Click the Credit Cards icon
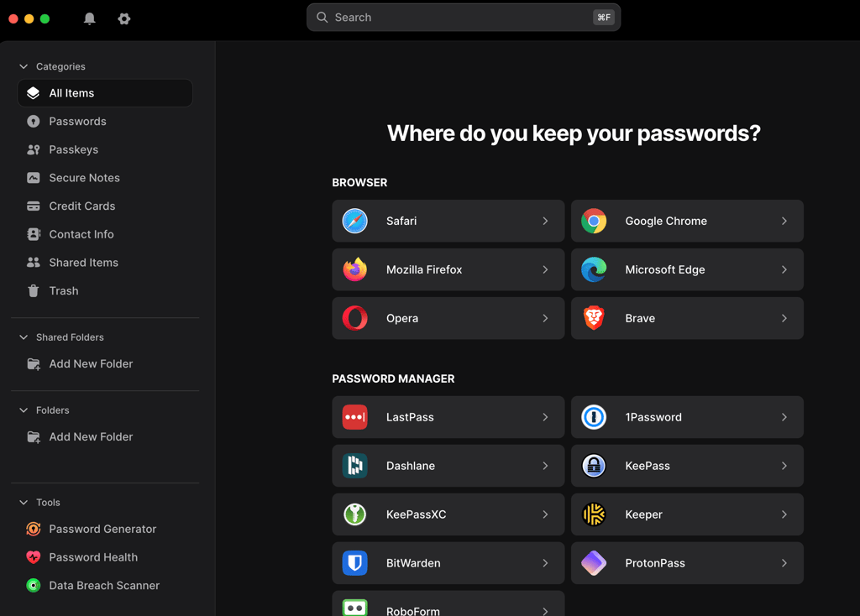Viewport: 860px width, 616px height. (34, 206)
